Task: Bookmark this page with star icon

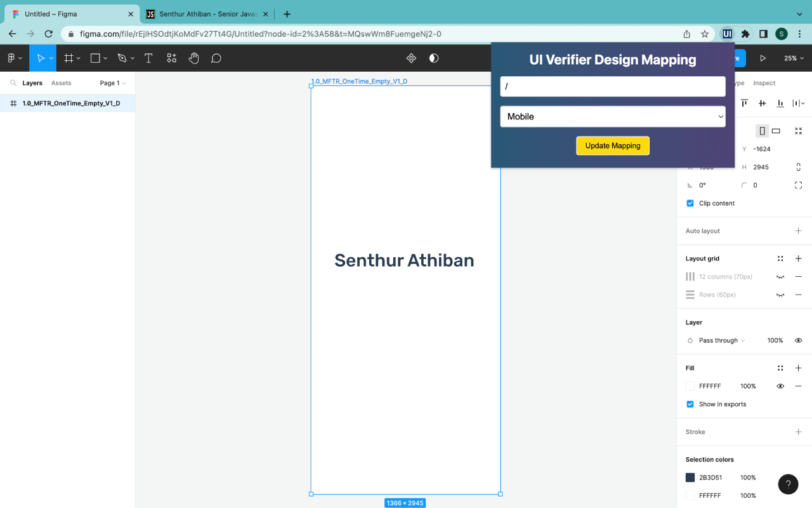Action: tap(705, 34)
